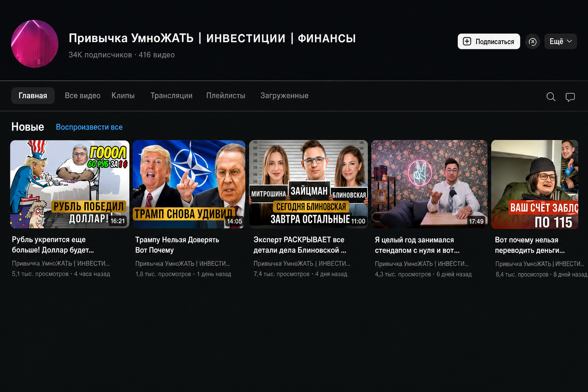Viewport: 588px width, 392px height.
Task: Click channel name under Рубль укрепится video
Action: (61, 263)
